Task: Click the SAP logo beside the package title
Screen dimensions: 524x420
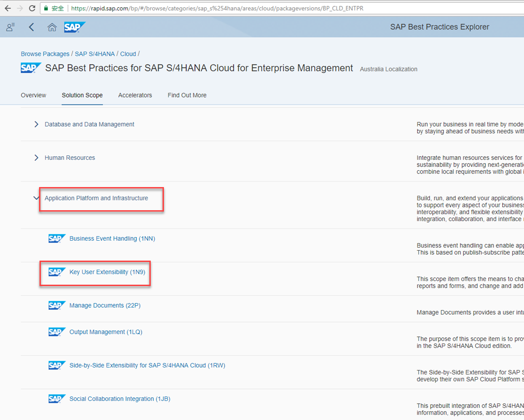Action: pyautogui.click(x=31, y=68)
